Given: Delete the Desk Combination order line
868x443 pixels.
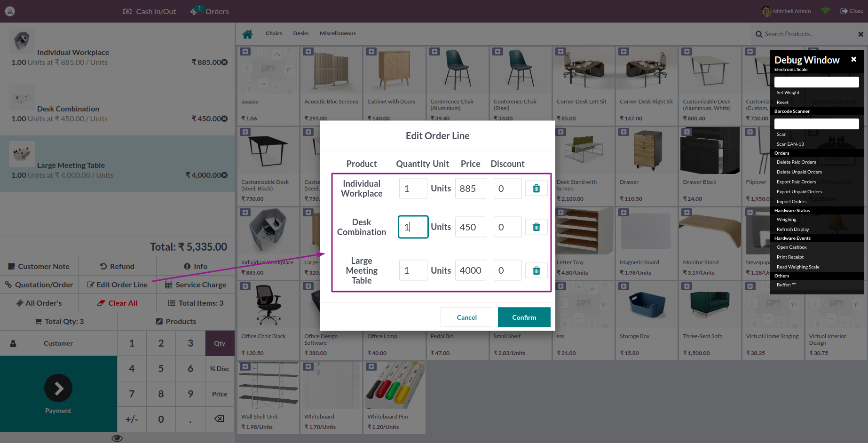Looking at the screenshot, I should (536, 227).
